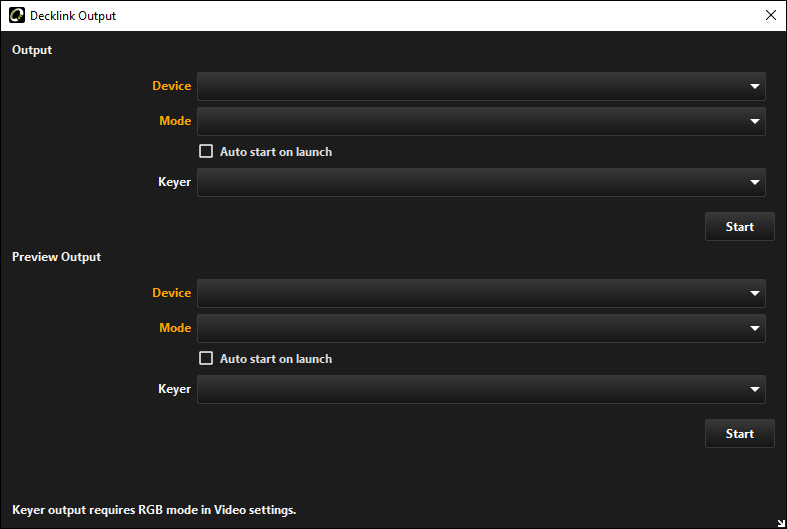The width and height of the screenshot is (787, 529).
Task: Close the Decklink Output window
Action: (x=771, y=15)
